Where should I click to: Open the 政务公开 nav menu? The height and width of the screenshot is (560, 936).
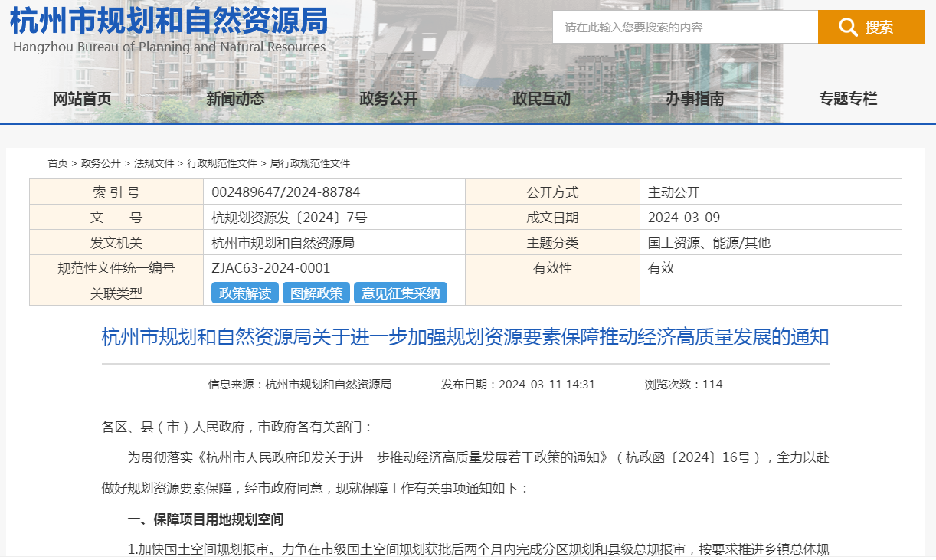388,99
